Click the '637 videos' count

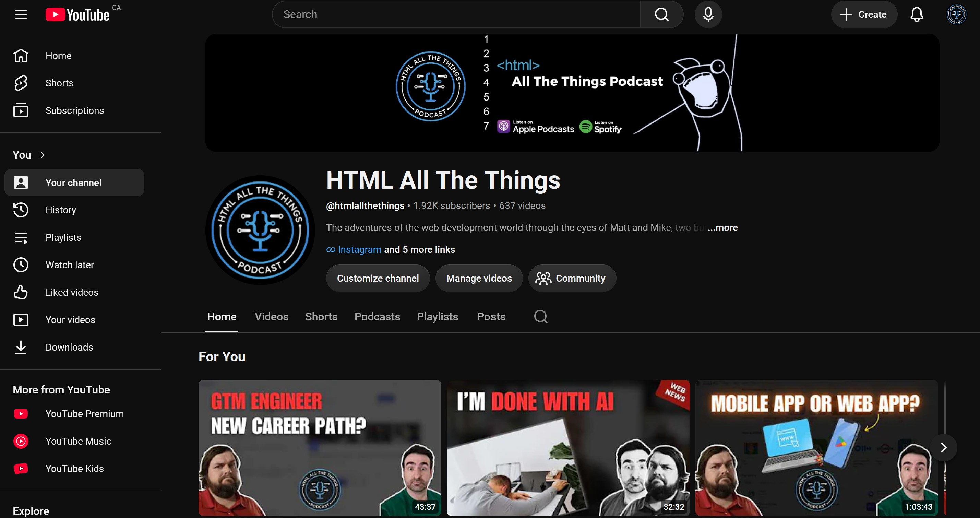click(522, 206)
